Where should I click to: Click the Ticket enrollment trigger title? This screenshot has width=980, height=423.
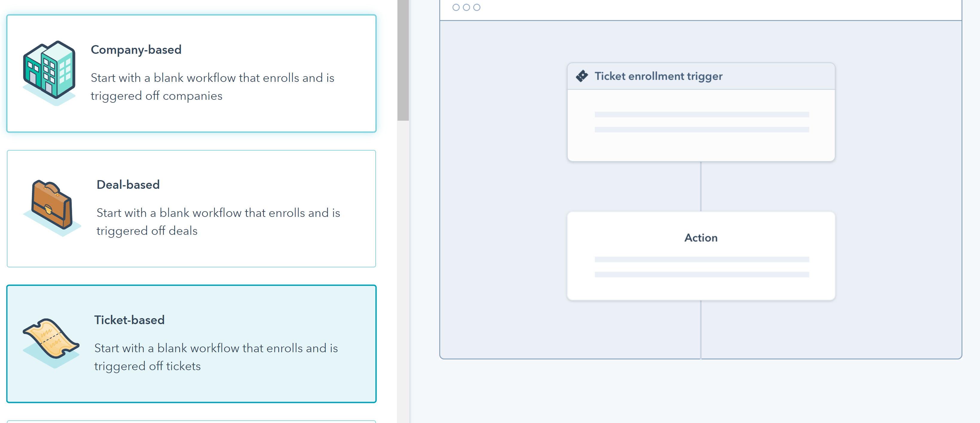click(658, 76)
